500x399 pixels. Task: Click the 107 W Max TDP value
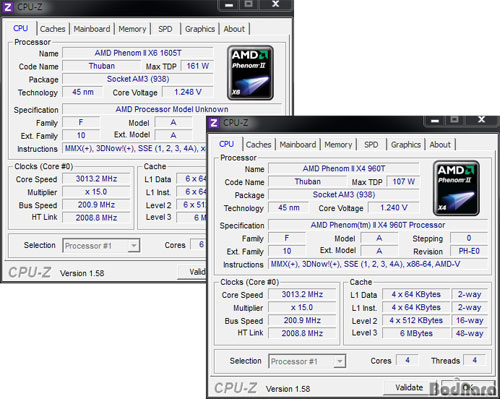[403, 182]
